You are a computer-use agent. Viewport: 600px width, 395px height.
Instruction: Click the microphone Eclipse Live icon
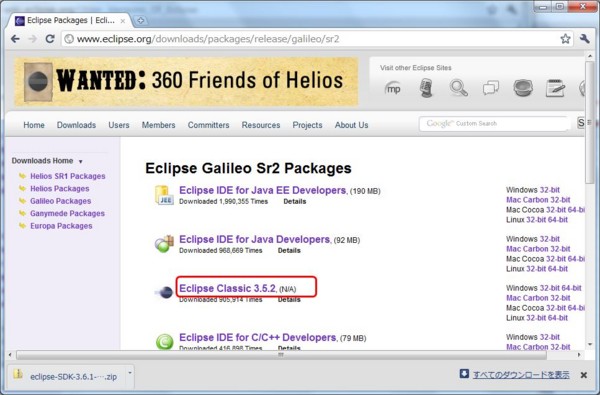(x=426, y=88)
